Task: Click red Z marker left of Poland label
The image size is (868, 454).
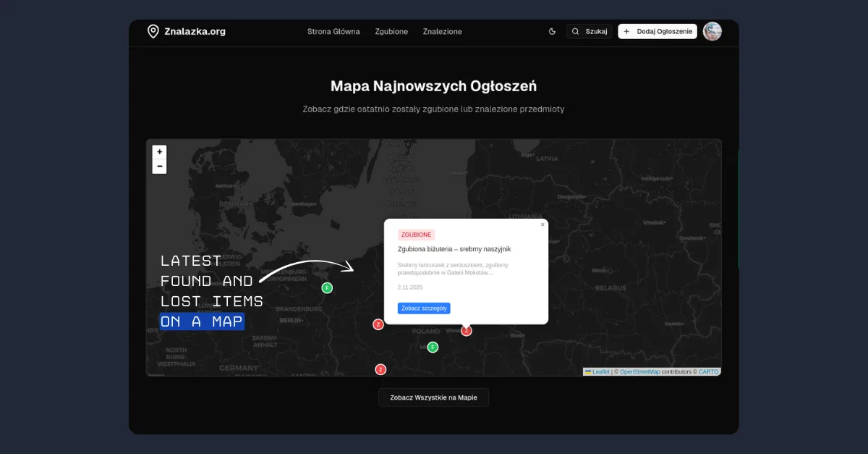Action: tap(378, 324)
